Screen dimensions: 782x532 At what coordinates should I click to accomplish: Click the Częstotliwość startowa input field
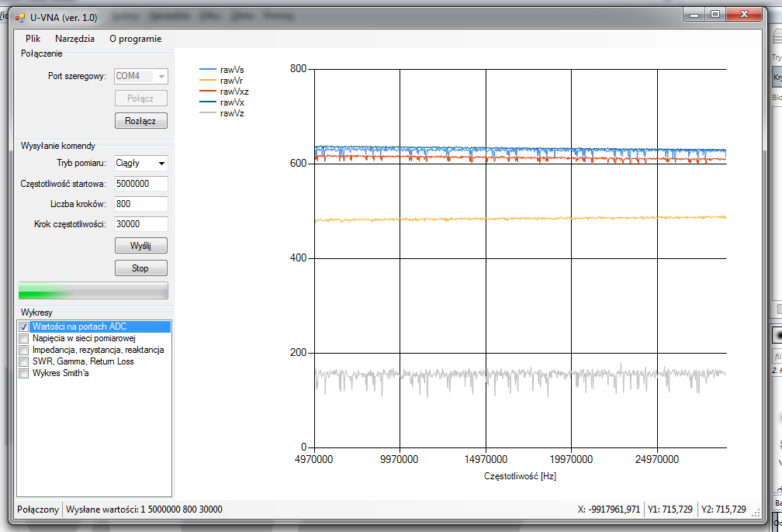click(140, 184)
